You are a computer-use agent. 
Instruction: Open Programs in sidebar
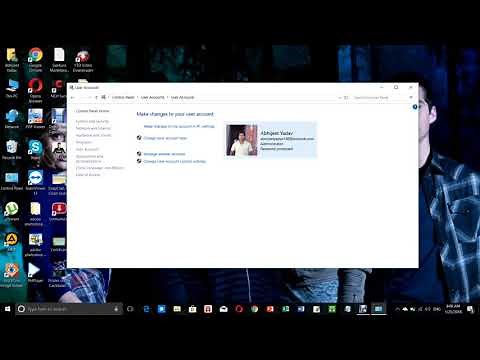click(84, 142)
